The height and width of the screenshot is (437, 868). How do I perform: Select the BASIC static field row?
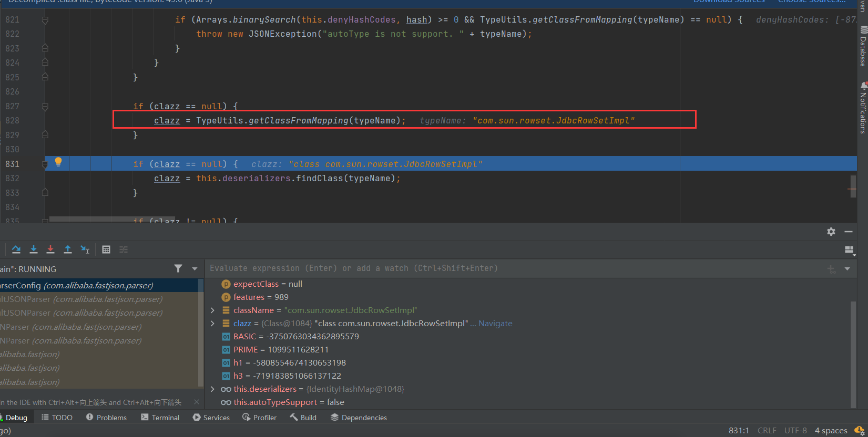point(527,336)
